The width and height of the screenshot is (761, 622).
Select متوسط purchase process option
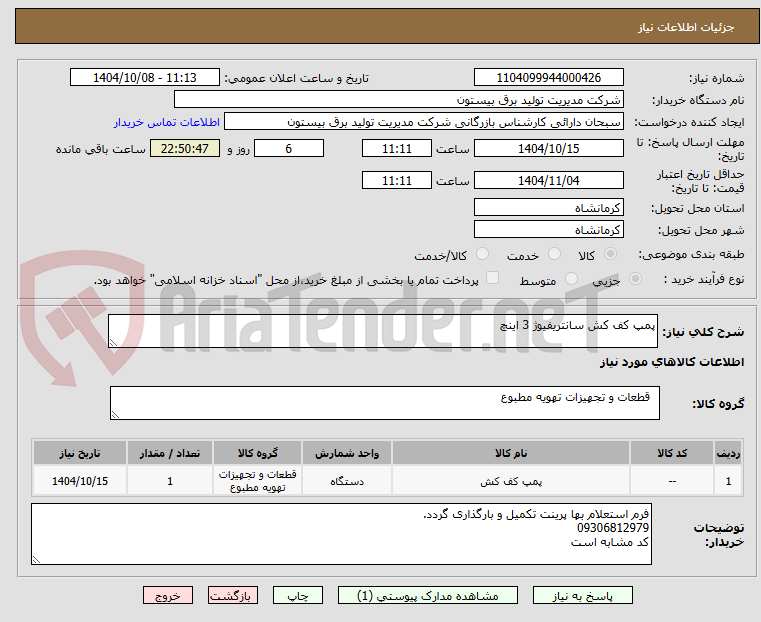[572, 278]
